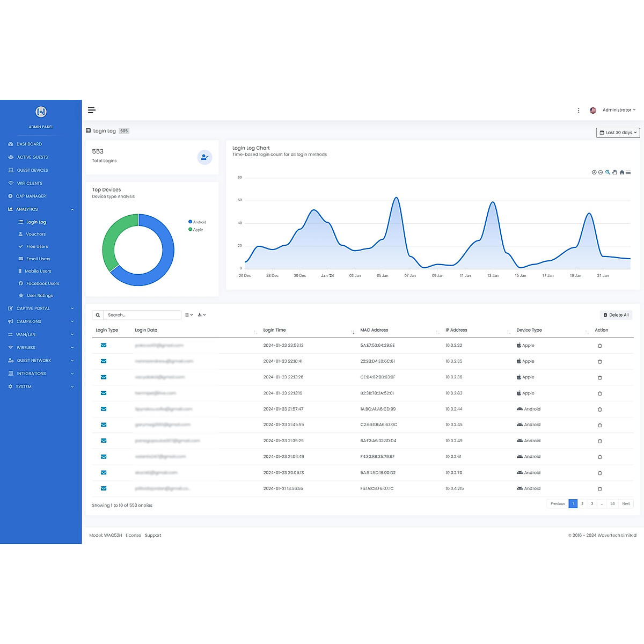Click the chart zoom-out icon

click(601, 172)
